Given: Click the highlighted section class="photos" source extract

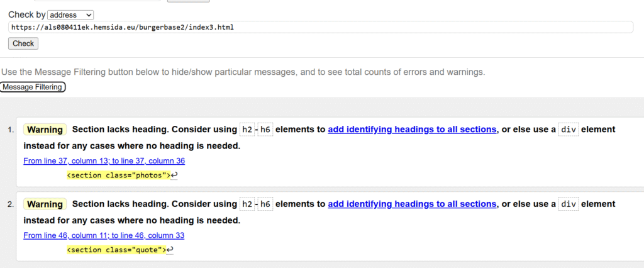Looking at the screenshot, I should click(118, 176).
